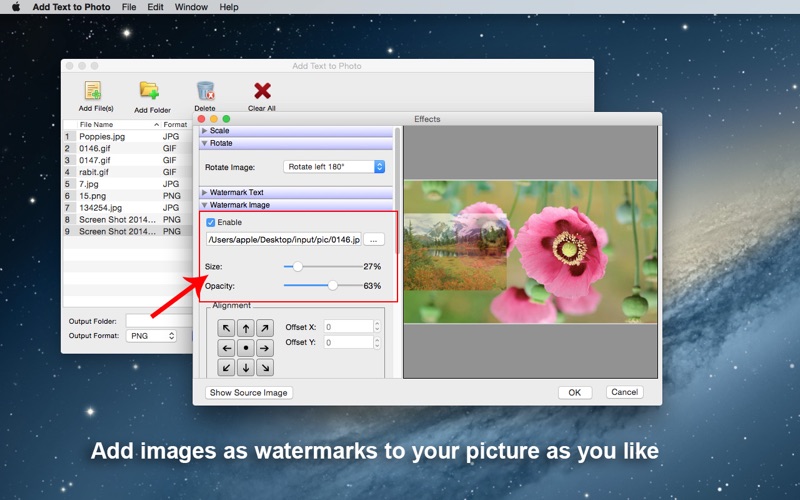This screenshot has height=500, width=800.
Task: Click OK in the Effects dialog
Action: [x=574, y=392]
